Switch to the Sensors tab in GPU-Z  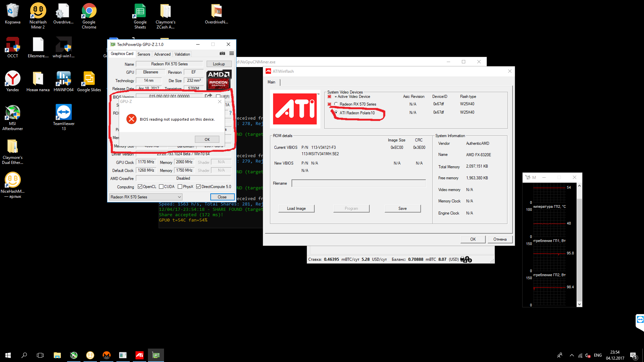[144, 54]
